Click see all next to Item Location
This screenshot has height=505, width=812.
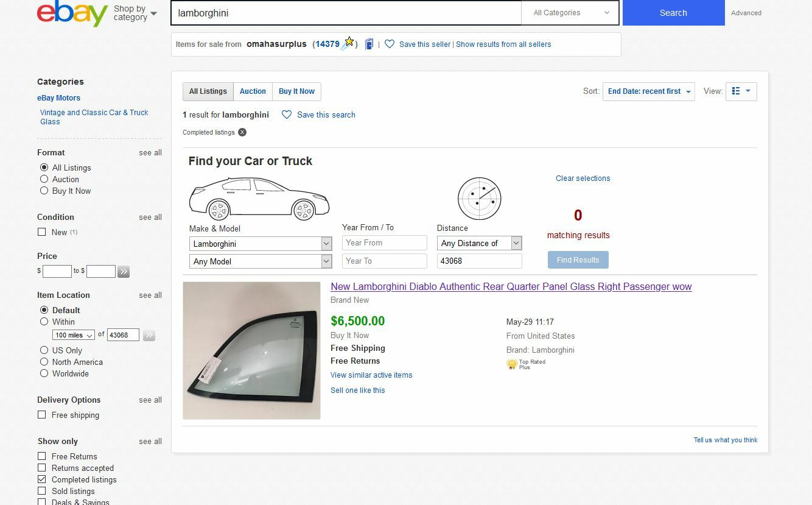point(150,295)
